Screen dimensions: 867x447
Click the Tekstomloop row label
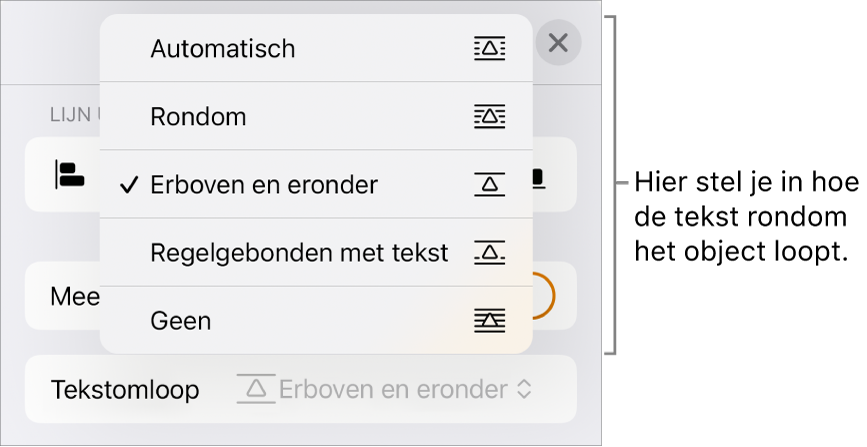tap(125, 390)
